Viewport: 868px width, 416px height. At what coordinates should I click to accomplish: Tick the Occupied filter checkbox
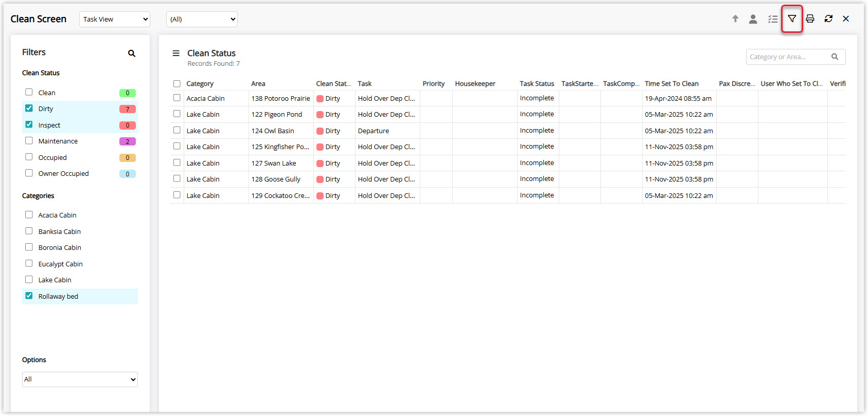(x=29, y=157)
